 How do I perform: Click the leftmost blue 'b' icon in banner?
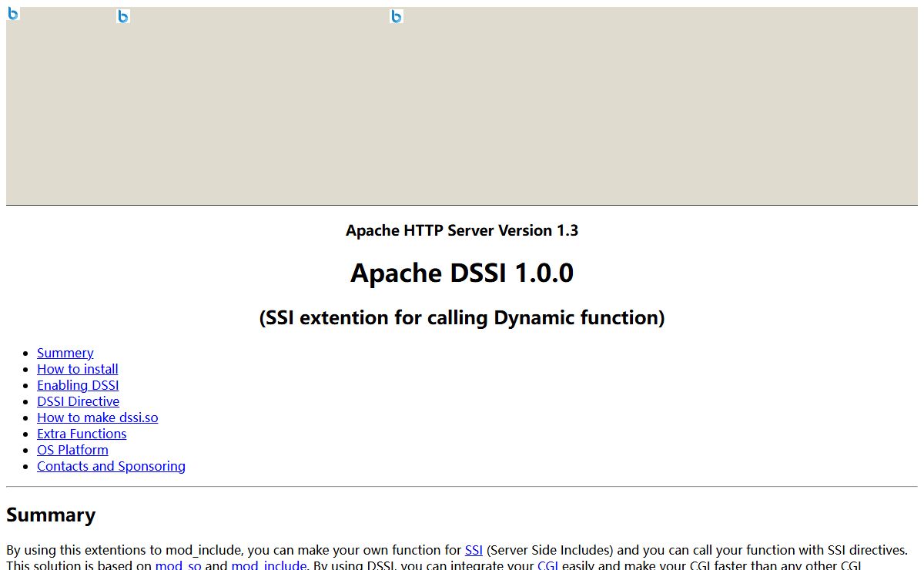click(x=12, y=13)
